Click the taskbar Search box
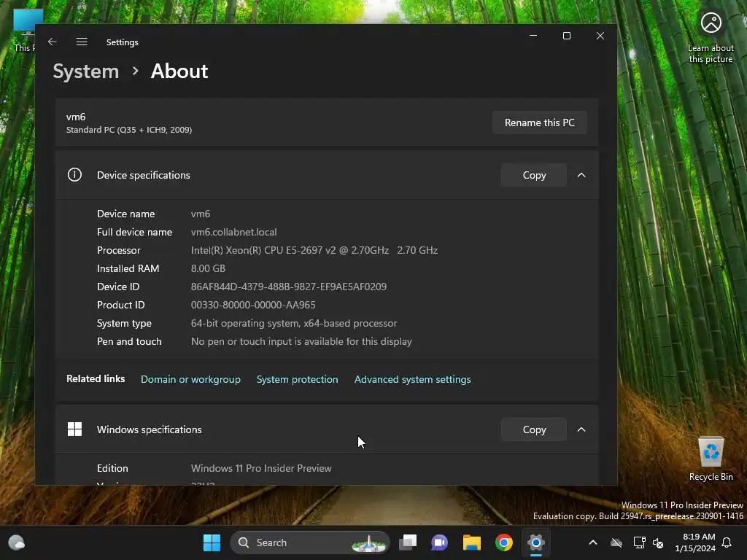 311,542
